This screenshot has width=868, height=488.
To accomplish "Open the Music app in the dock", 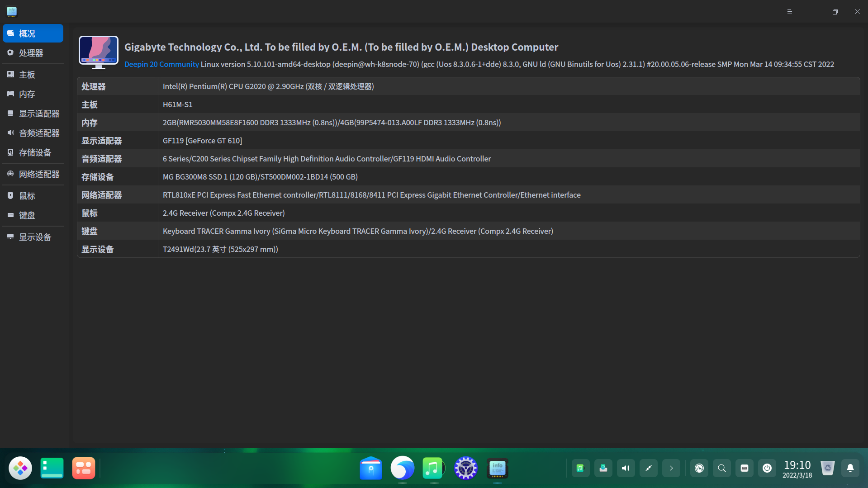I will tap(433, 468).
